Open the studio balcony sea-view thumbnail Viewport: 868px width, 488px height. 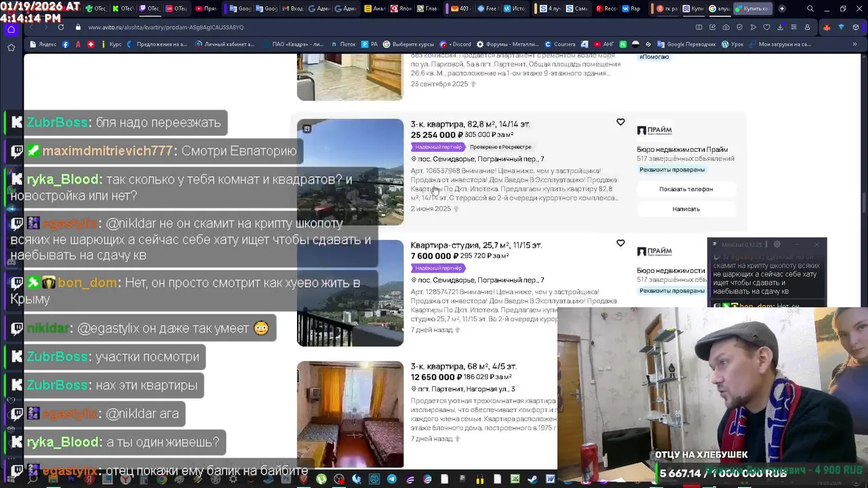click(350, 293)
